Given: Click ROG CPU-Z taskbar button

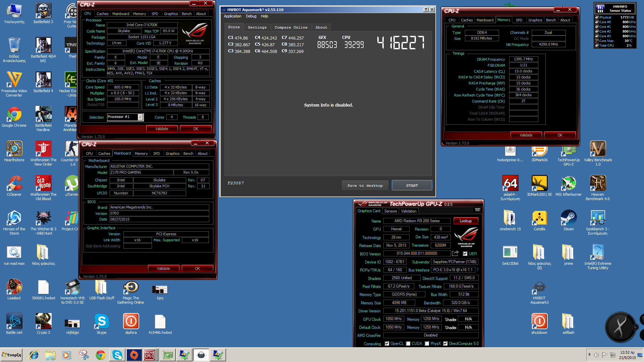Looking at the screenshot, I should (x=150, y=355).
